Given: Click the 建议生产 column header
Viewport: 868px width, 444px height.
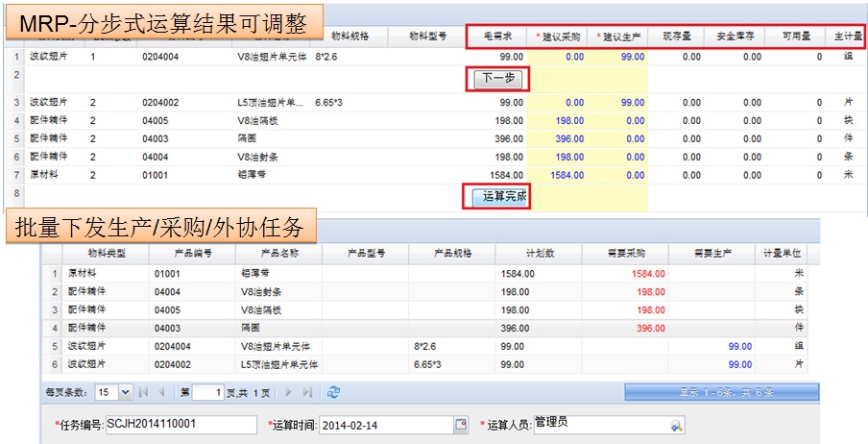Looking at the screenshot, I should click(x=618, y=37).
